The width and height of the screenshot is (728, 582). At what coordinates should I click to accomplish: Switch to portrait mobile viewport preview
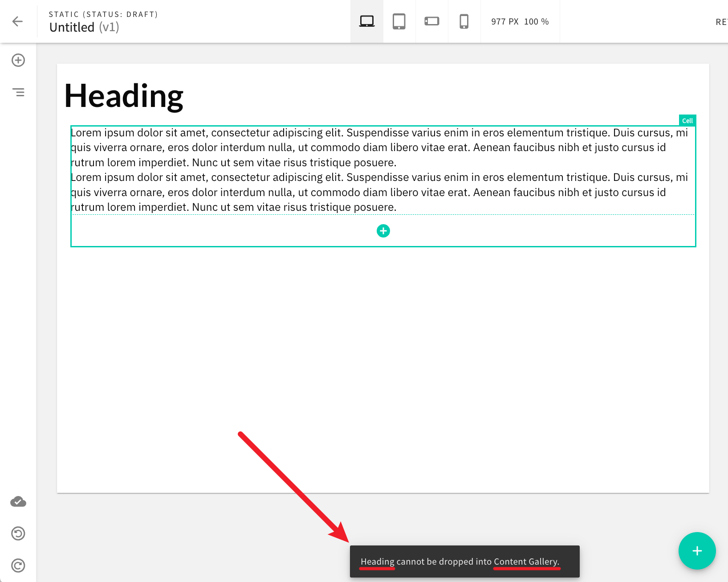464,21
